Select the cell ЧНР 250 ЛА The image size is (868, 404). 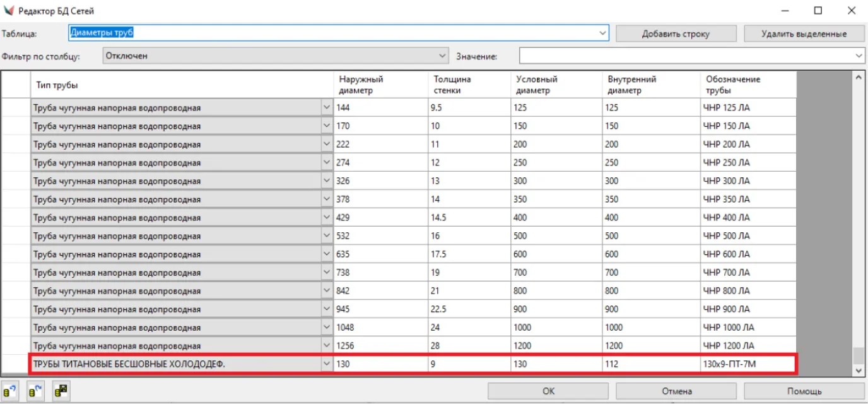point(749,162)
